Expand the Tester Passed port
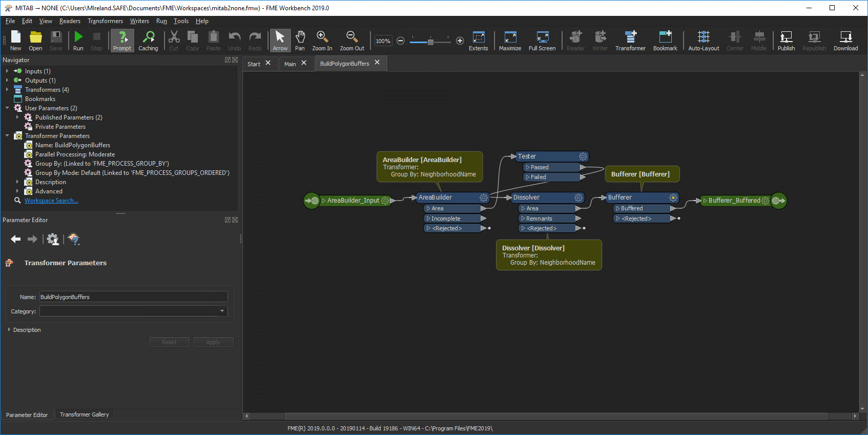Screen dimensions: 868x435 point(528,167)
